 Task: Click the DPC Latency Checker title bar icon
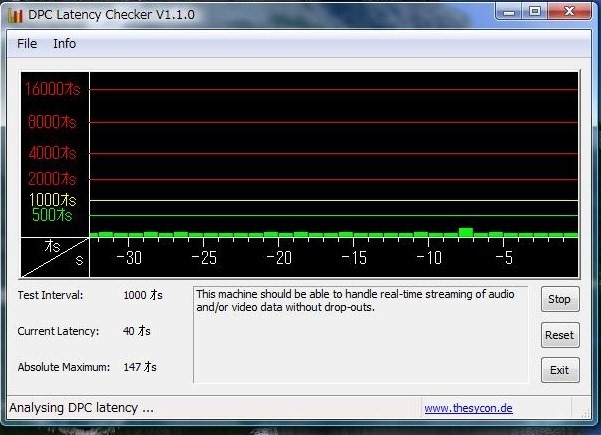(15, 15)
